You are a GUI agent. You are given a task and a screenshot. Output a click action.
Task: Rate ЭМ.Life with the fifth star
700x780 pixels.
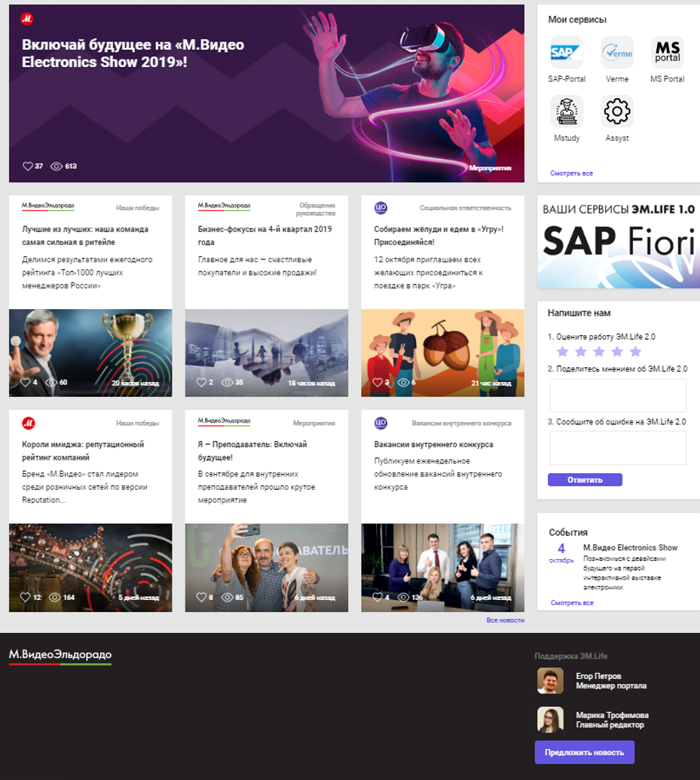[x=635, y=352]
